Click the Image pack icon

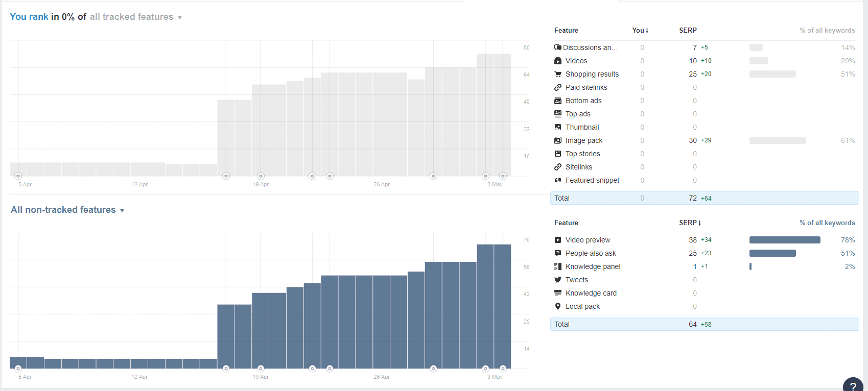point(558,140)
